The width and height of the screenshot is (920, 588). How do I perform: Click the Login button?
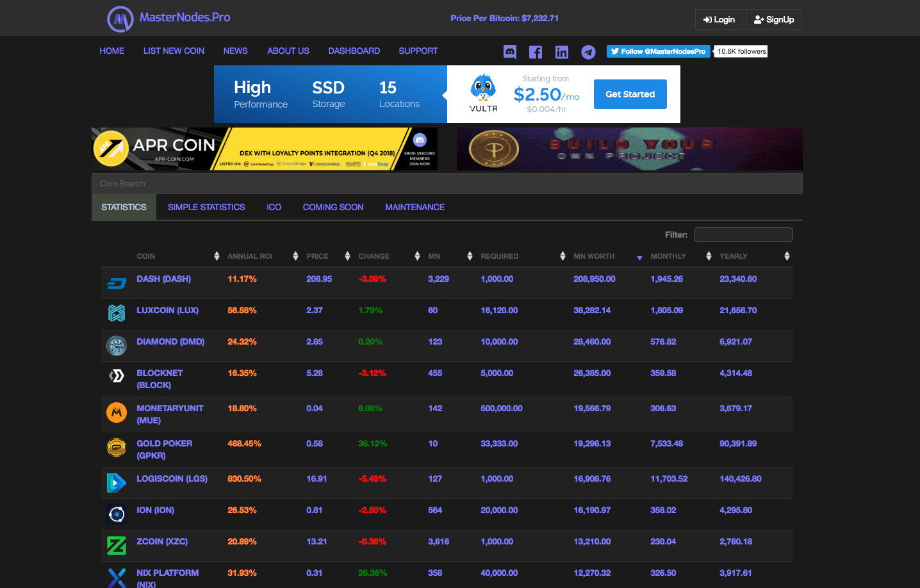(x=719, y=19)
